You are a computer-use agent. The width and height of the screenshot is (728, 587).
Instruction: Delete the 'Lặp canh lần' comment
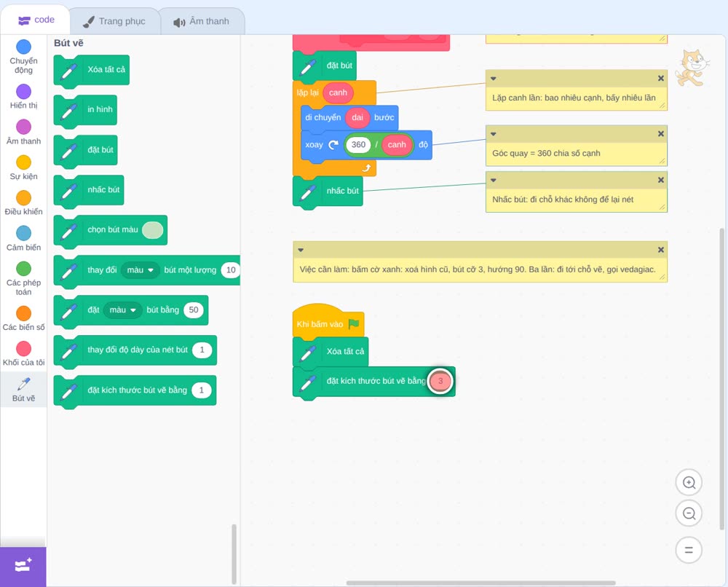coord(661,79)
